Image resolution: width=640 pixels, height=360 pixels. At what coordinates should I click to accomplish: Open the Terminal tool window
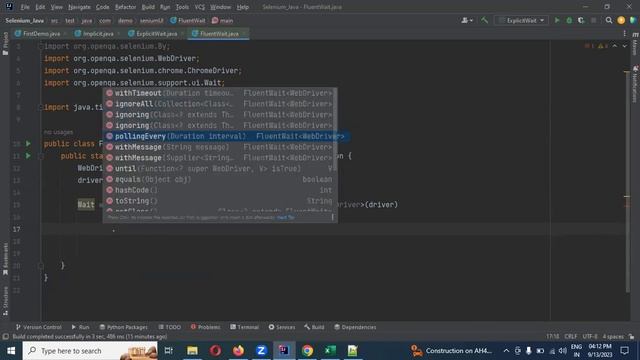pyautogui.click(x=244, y=327)
